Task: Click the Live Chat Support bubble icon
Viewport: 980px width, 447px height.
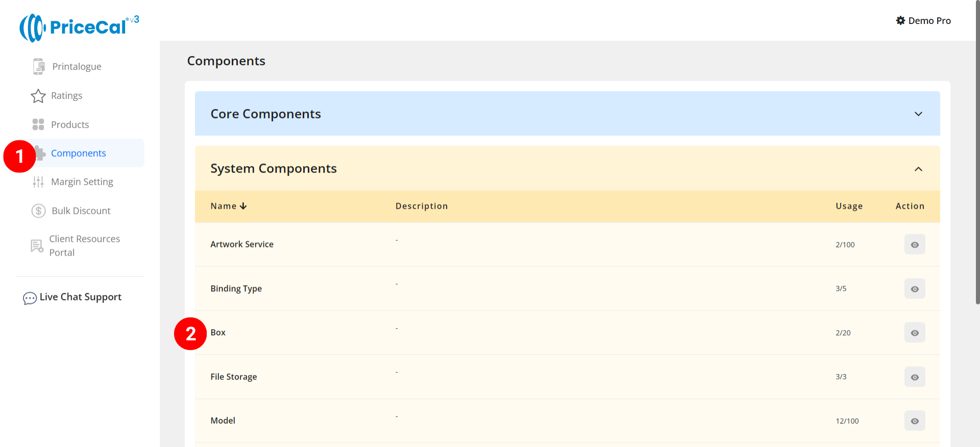Action: click(x=30, y=298)
